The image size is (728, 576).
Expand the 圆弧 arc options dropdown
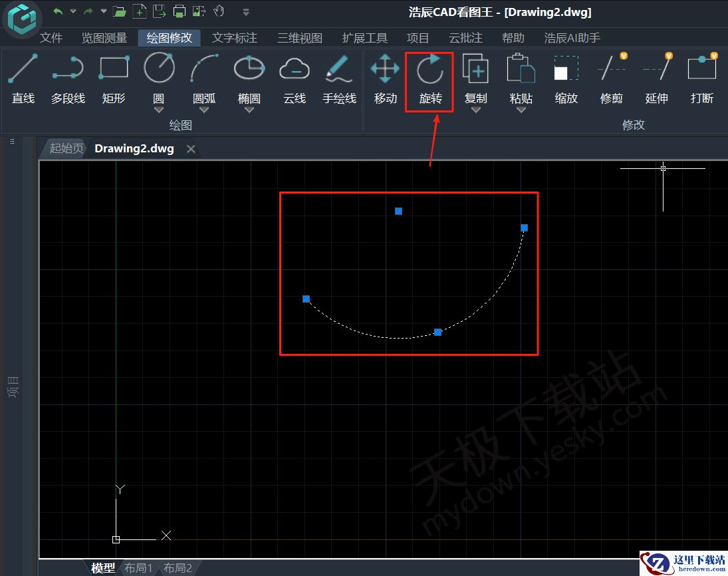[x=204, y=110]
